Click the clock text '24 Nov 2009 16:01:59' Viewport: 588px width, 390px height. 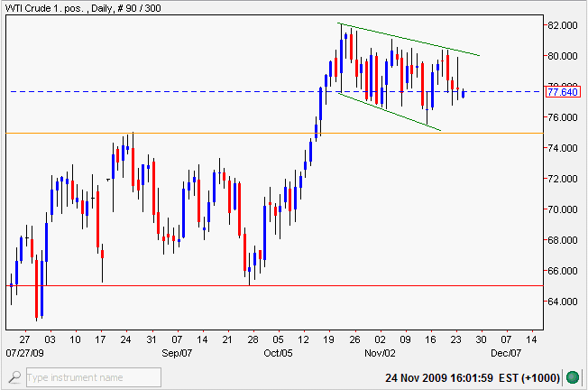439,377
